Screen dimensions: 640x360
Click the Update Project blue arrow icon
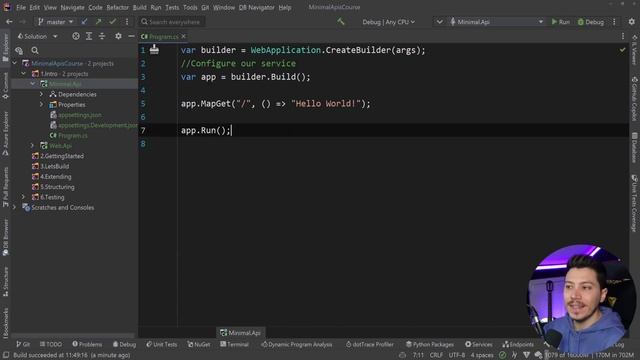pos(84,22)
